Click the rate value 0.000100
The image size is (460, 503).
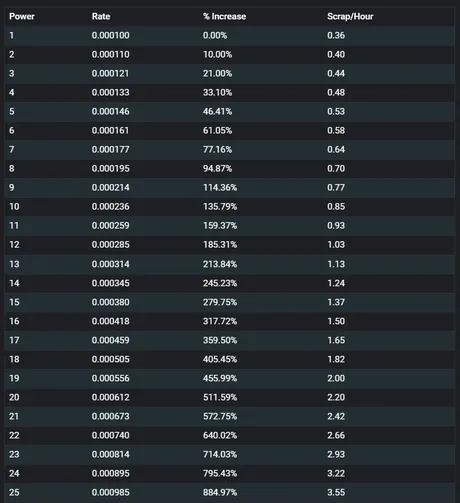point(110,35)
